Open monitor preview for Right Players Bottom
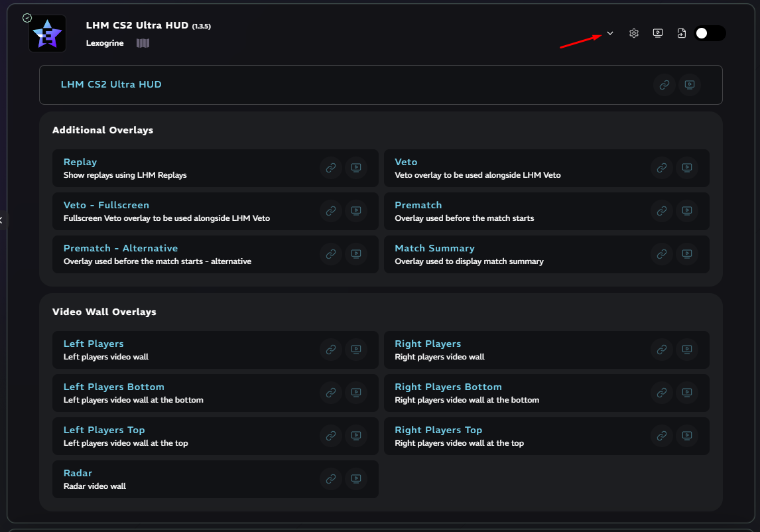Viewport: 760px width, 532px height. click(x=687, y=393)
